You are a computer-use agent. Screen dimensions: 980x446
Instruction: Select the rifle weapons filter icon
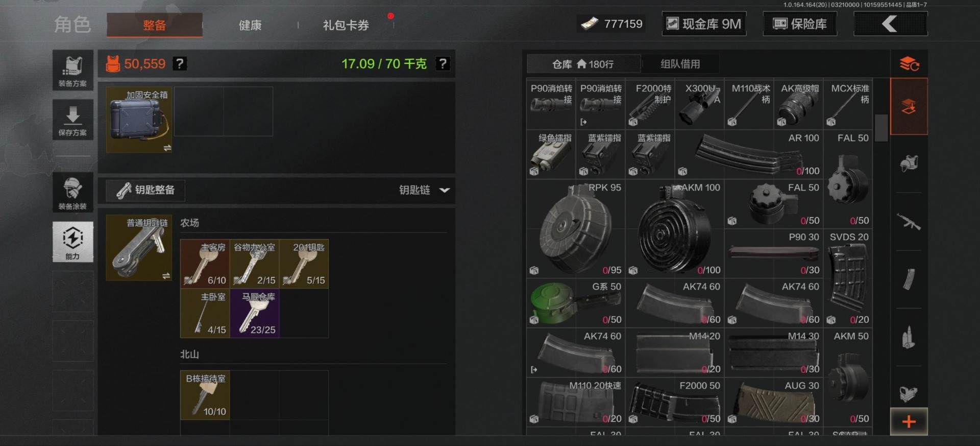pyautogui.click(x=909, y=222)
